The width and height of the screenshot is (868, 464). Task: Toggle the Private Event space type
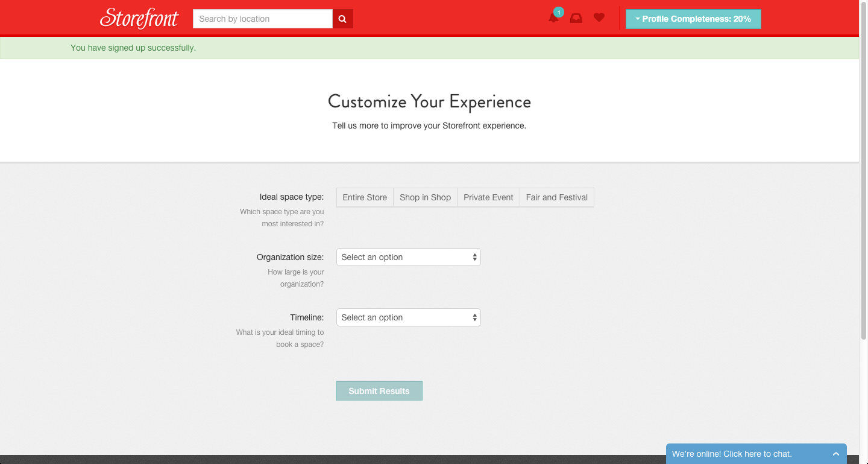488,197
